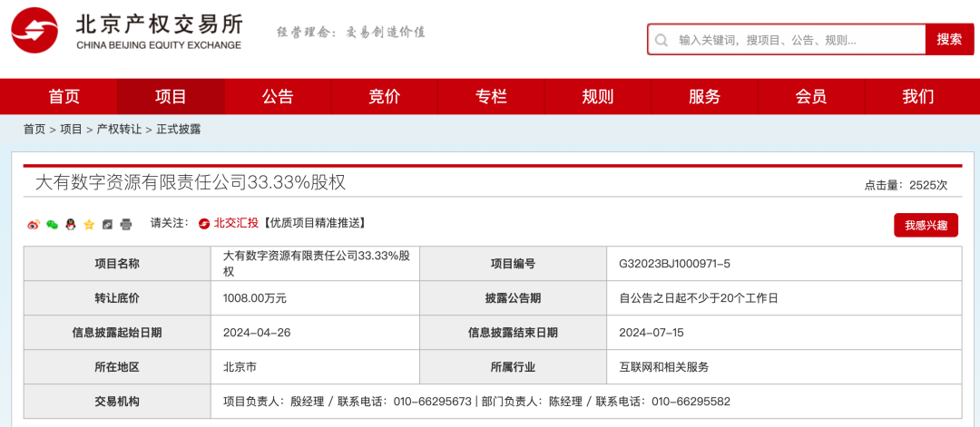Screen dimensions: 980x427
Task: Click the 信息披露结束日期 label cell
Action: click(x=513, y=333)
